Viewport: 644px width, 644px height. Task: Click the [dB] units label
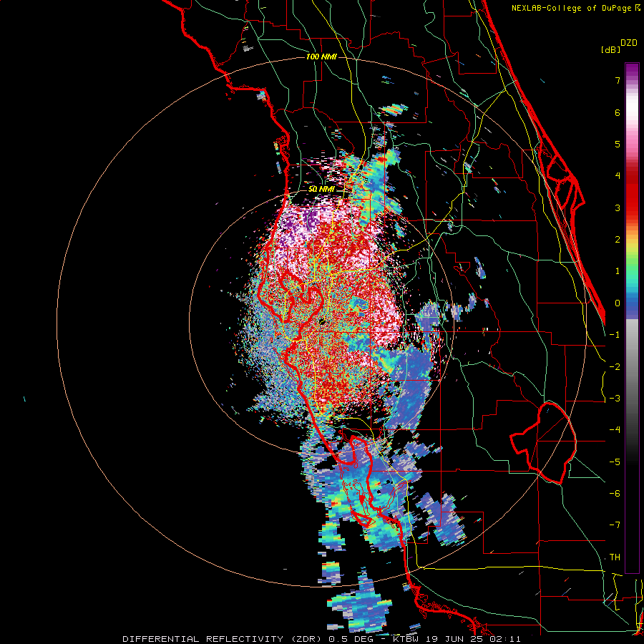(x=611, y=49)
